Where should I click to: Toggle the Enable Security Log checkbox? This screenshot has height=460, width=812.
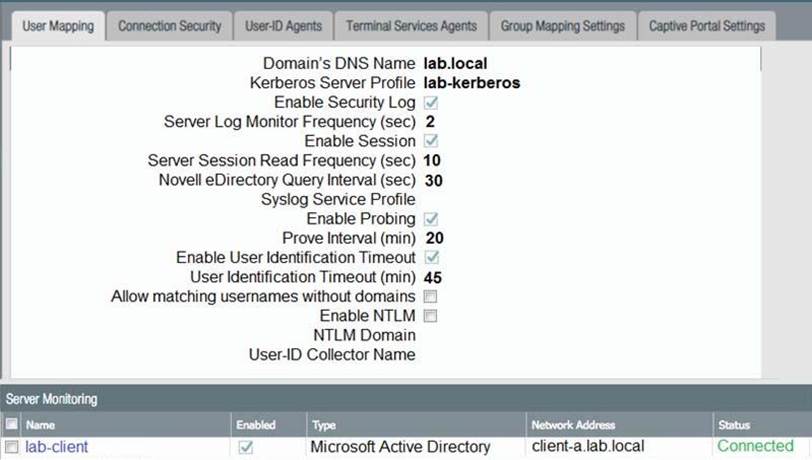pos(431,103)
